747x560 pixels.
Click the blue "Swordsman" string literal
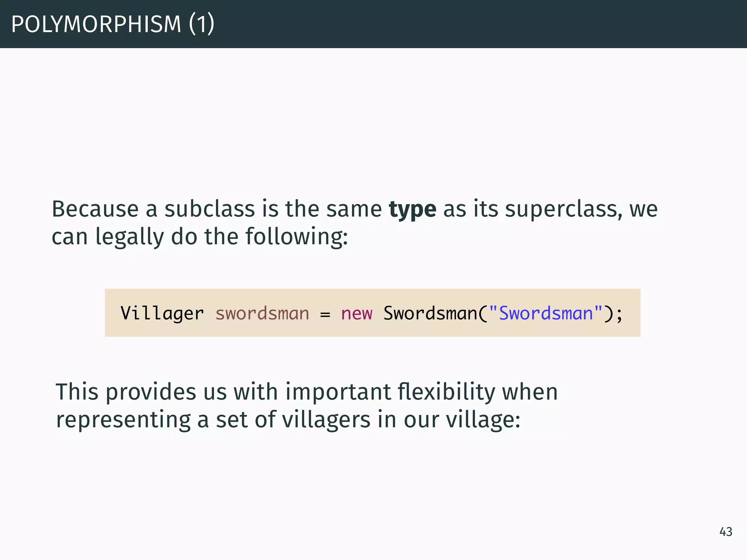click(x=545, y=313)
